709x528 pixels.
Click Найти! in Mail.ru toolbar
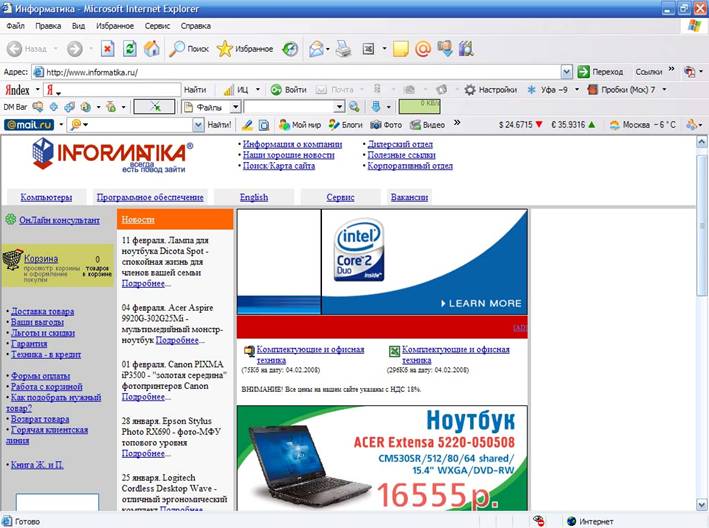click(219, 124)
